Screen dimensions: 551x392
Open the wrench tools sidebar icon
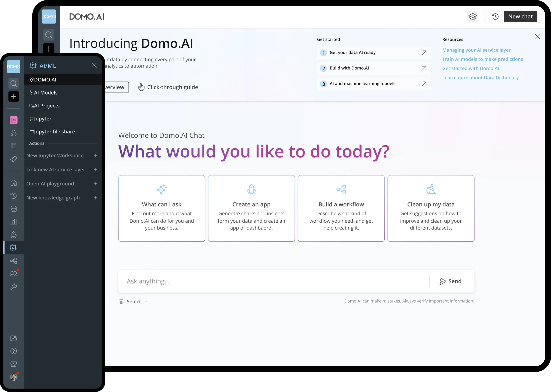tap(14, 286)
